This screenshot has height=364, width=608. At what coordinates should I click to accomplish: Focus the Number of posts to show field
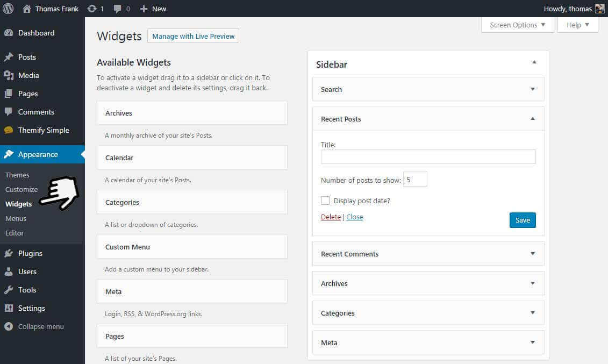(415, 179)
